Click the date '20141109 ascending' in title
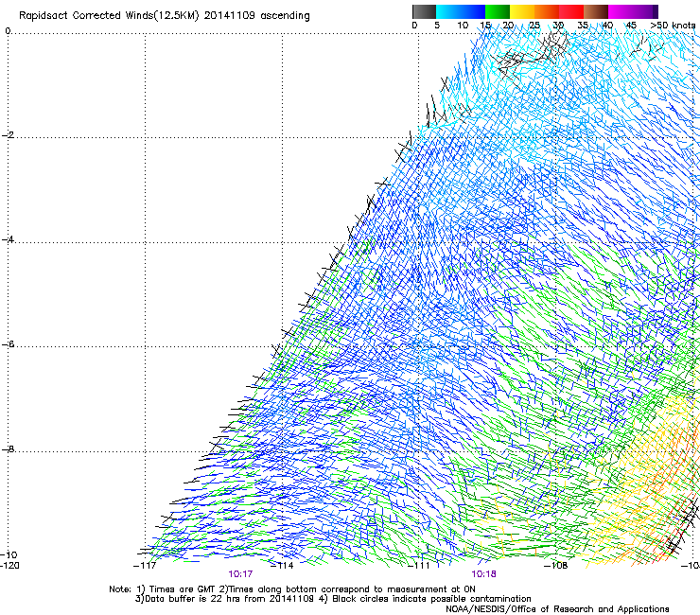This screenshot has height=615, width=700. click(x=256, y=15)
